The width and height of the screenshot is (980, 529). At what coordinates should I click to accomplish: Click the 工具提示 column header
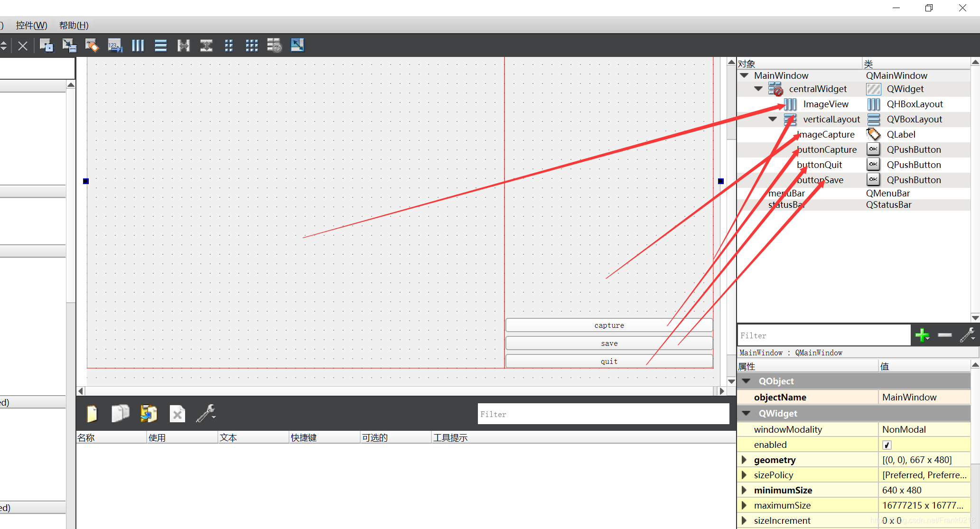[583, 437]
